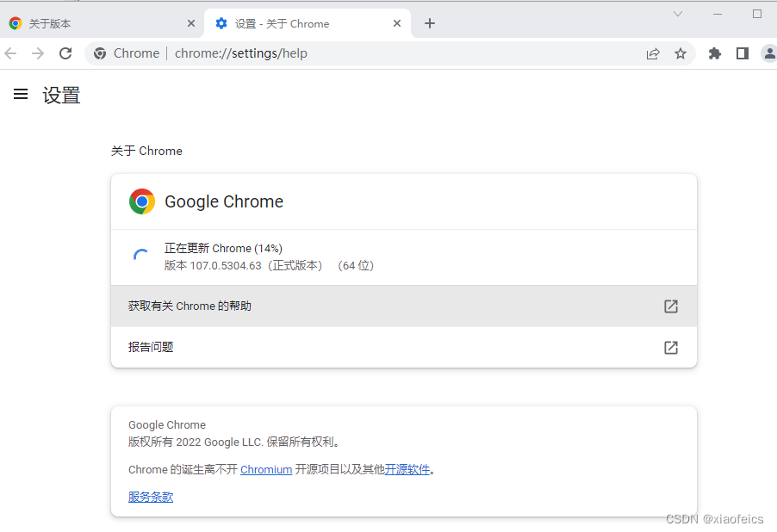Screen dimensions: 777x532
Task: Click the 正在更新 Chrome (14%) text
Action: click(x=223, y=248)
